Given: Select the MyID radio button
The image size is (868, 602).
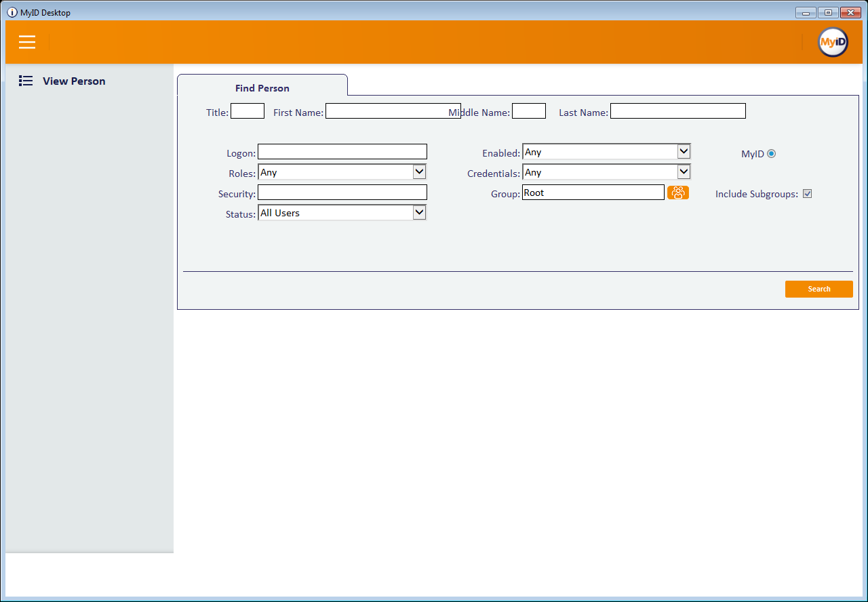Looking at the screenshot, I should click(x=771, y=154).
